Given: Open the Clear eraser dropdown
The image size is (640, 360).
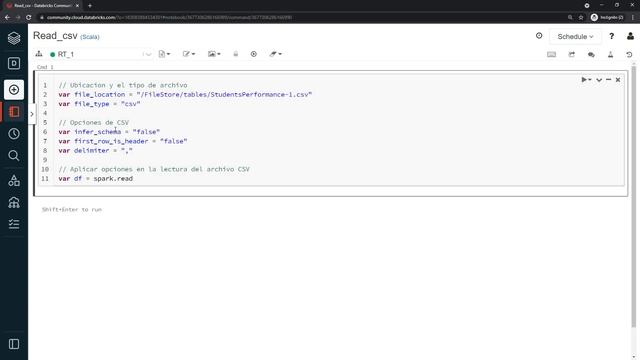Looking at the screenshot, I should [276, 54].
